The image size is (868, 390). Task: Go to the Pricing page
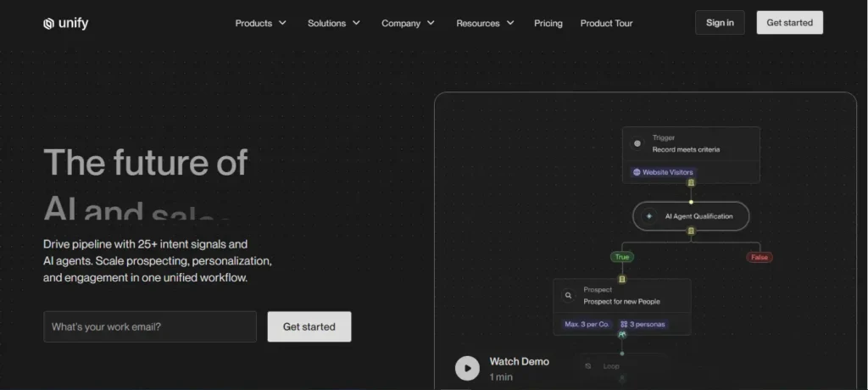[x=548, y=23]
